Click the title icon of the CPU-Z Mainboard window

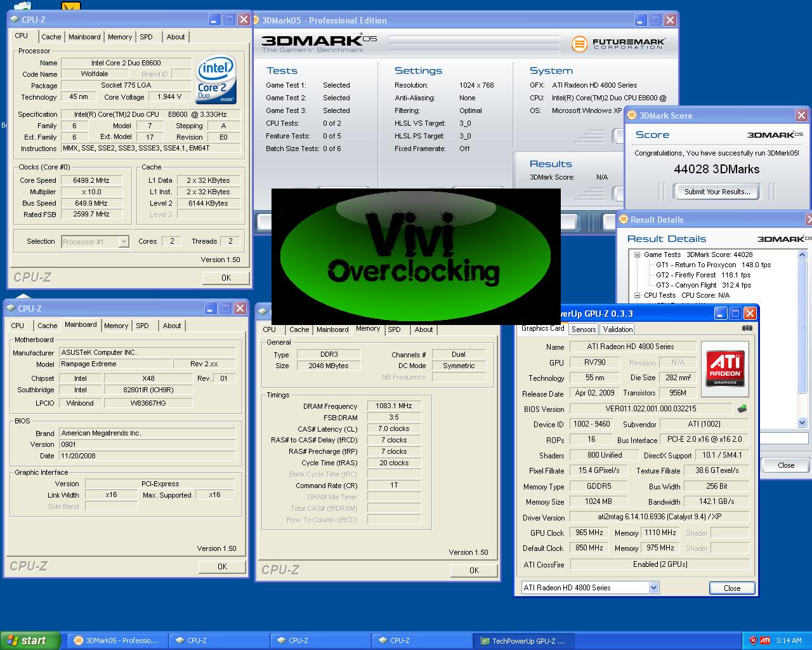11,308
